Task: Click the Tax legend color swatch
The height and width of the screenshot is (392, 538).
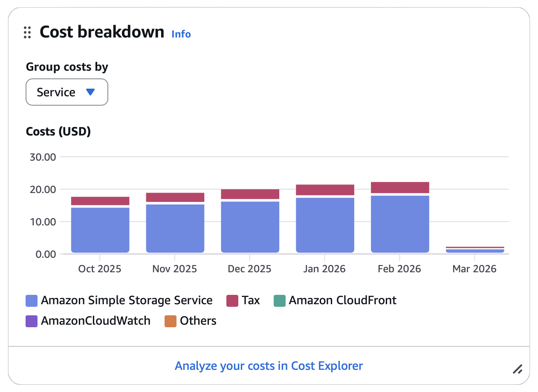Action: 232,301
